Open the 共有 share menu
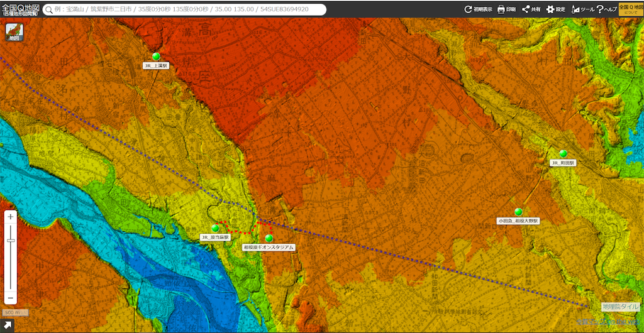644x333 pixels. coord(531,9)
